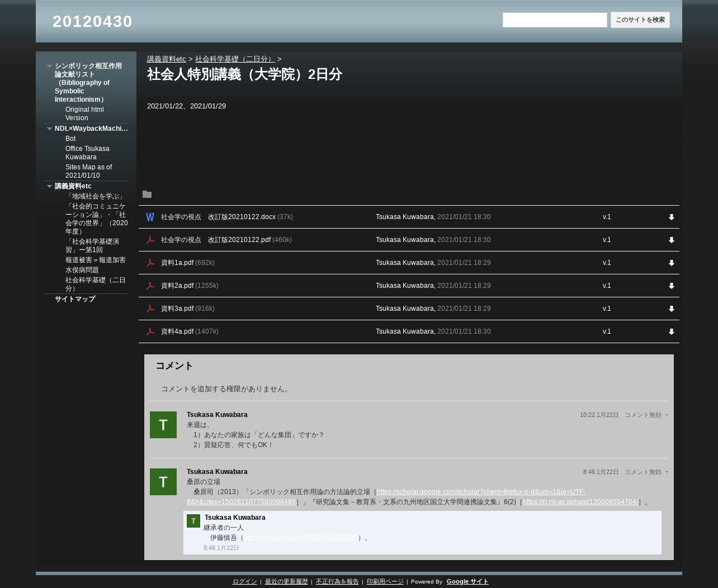Screen dimensions: 718x588
Task: Download the 社会学の視点 docx file via its arrow
Action: pos(672,217)
